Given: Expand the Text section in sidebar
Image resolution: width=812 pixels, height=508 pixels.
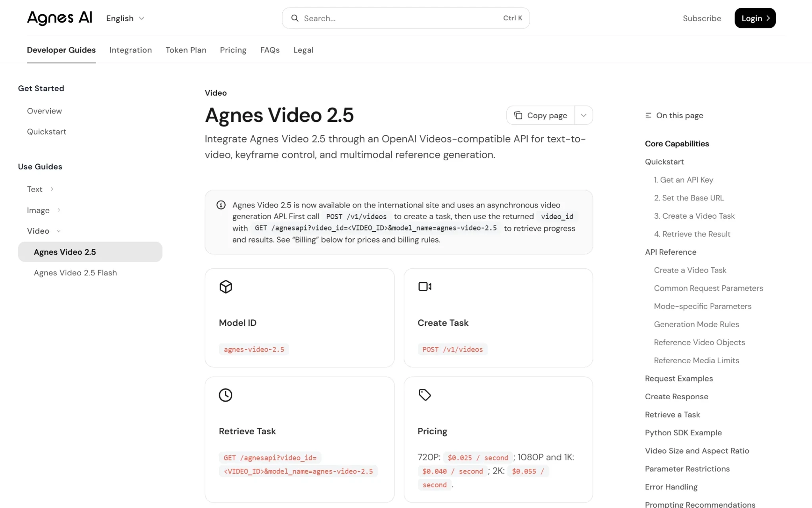Looking at the screenshot, I should tap(40, 189).
